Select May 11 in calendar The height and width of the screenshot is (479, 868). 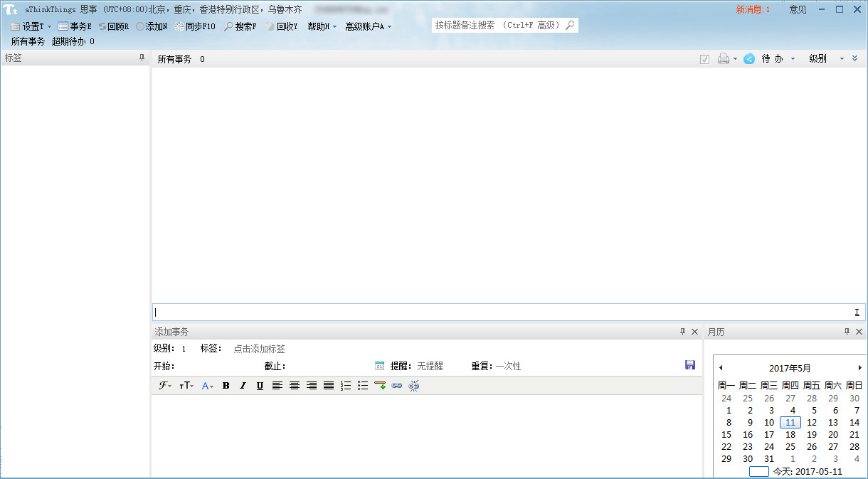coord(790,423)
